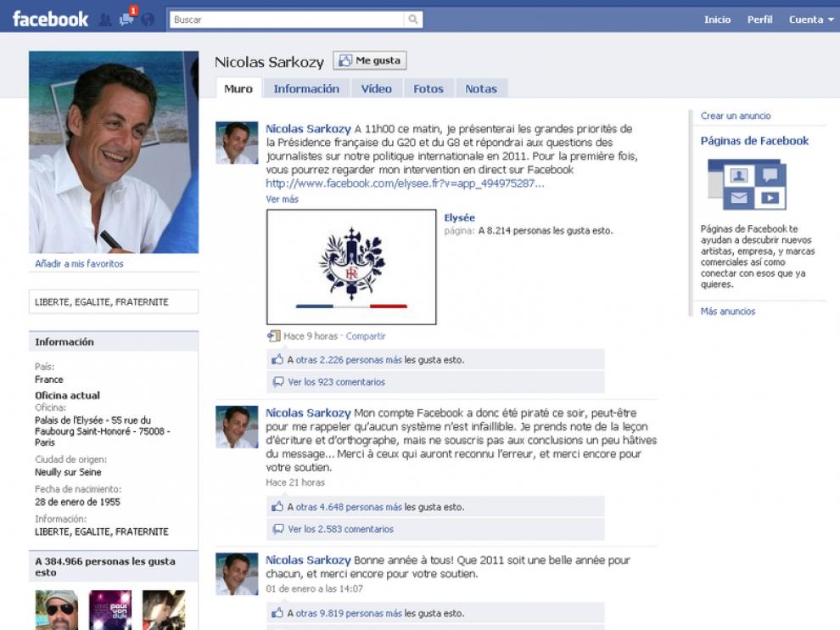Click Páginas de Facebook promo graphic

click(747, 184)
